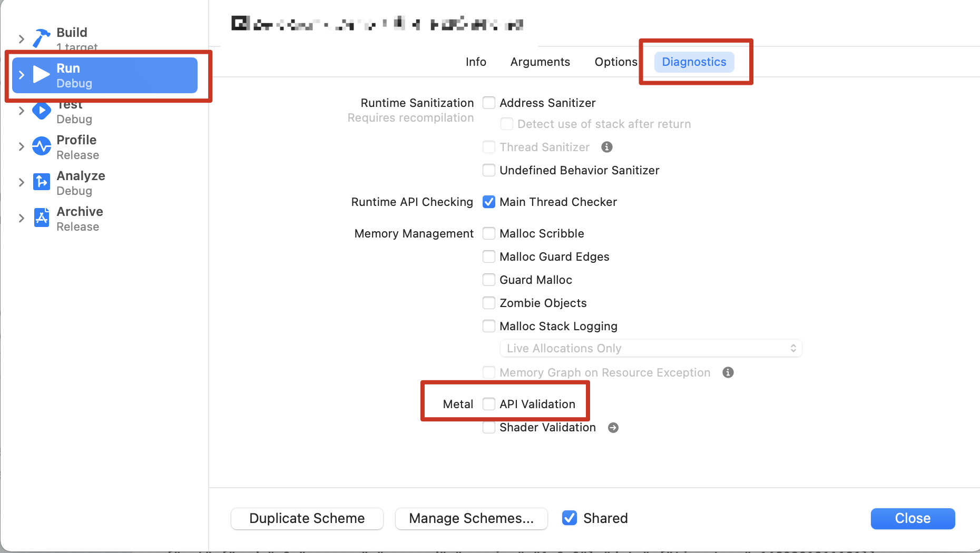The height and width of the screenshot is (553, 980).
Task: Switch to the Options tab
Action: [x=616, y=62]
